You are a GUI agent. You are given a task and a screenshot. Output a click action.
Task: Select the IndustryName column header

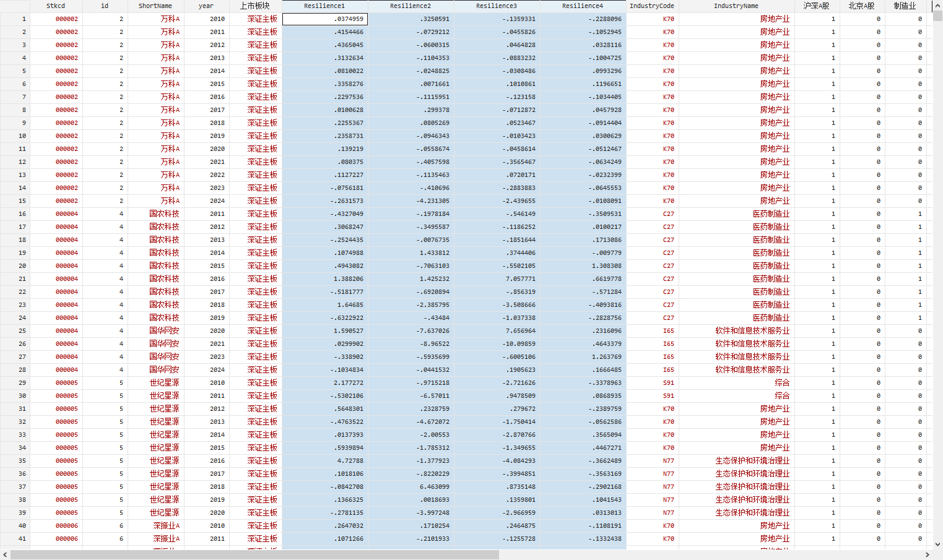[736, 6]
